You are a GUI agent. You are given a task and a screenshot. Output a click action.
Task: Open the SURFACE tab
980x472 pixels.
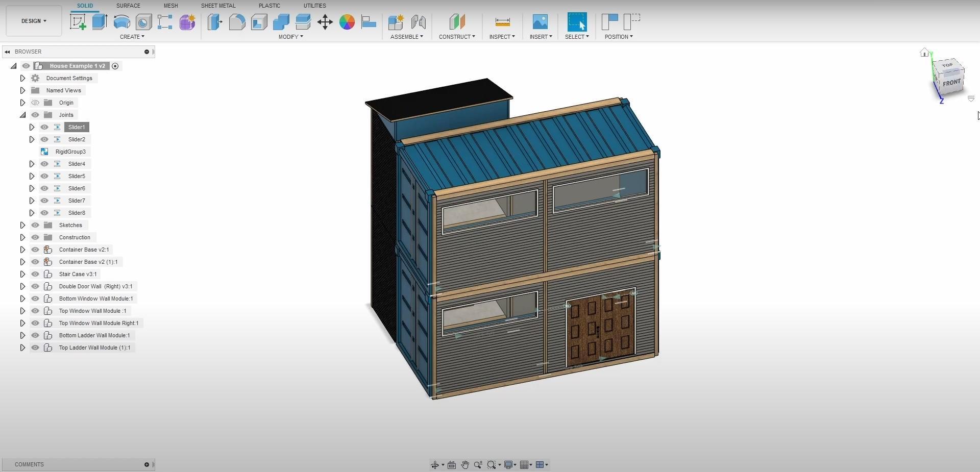[x=128, y=6]
